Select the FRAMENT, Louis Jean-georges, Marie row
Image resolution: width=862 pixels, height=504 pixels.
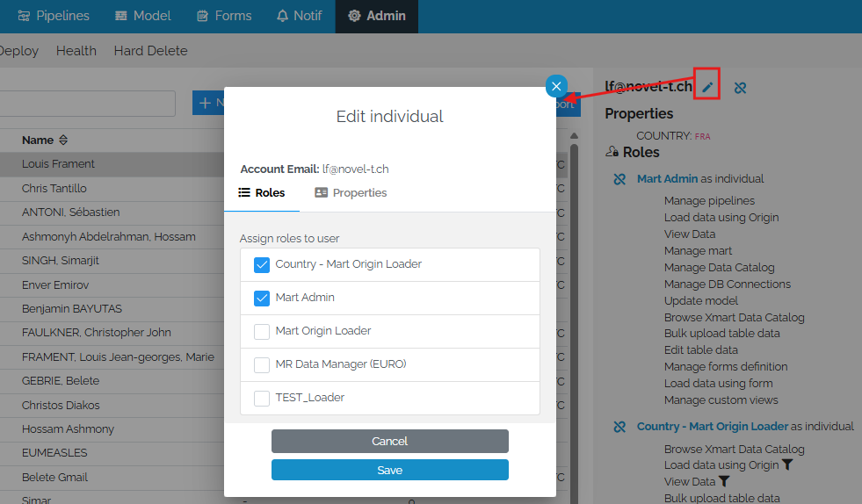point(112,357)
